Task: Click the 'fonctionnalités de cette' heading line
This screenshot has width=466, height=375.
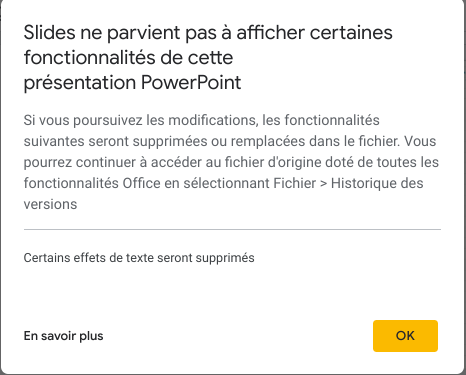Action: [128, 58]
